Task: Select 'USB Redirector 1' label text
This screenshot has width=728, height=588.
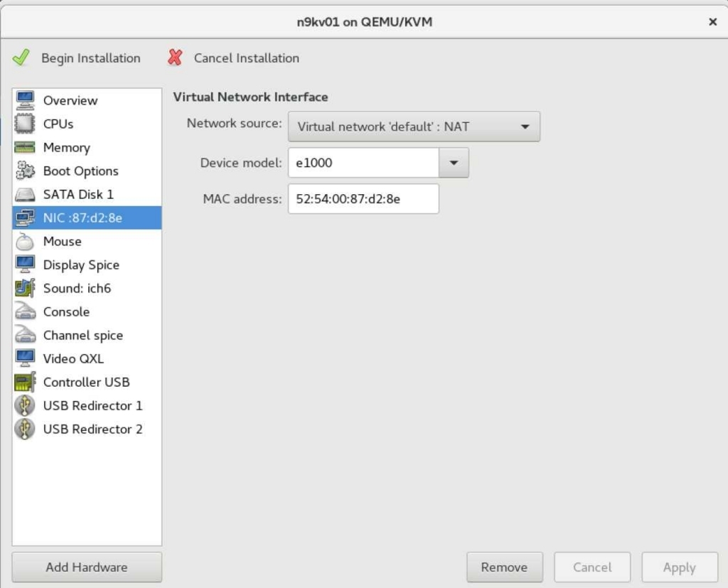Action: pos(93,405)
